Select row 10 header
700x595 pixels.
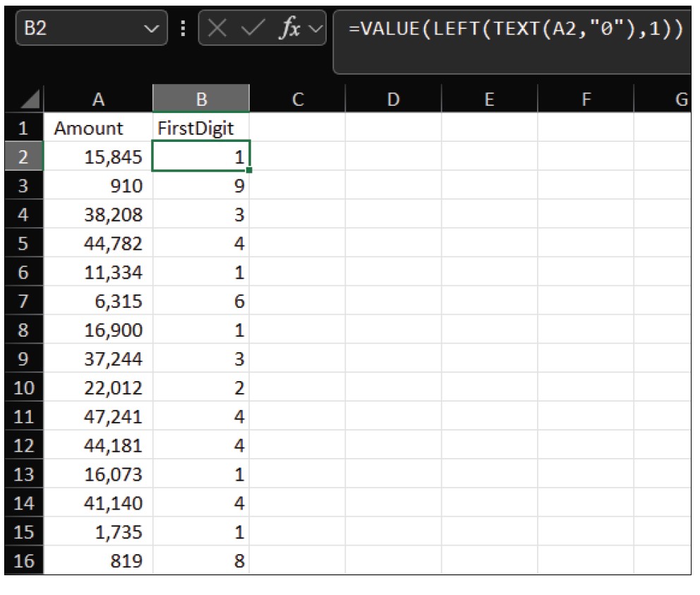[x=23, y=388]
